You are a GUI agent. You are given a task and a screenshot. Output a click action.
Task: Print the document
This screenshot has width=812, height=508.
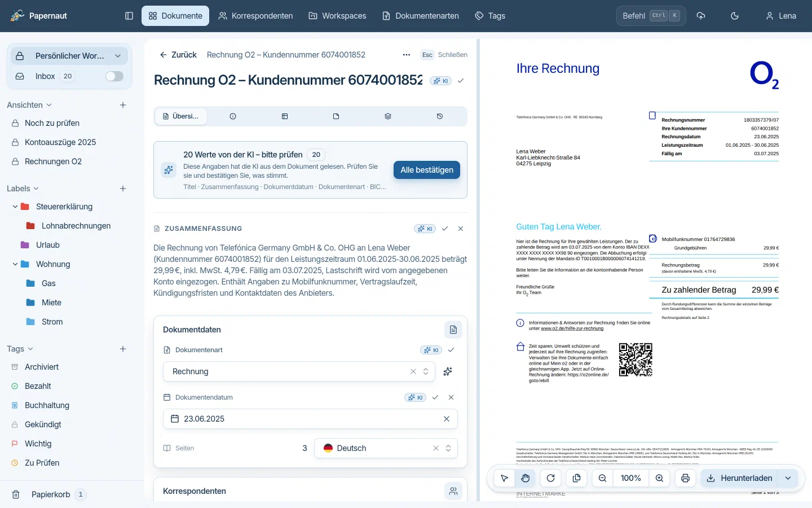pos(685,478)
